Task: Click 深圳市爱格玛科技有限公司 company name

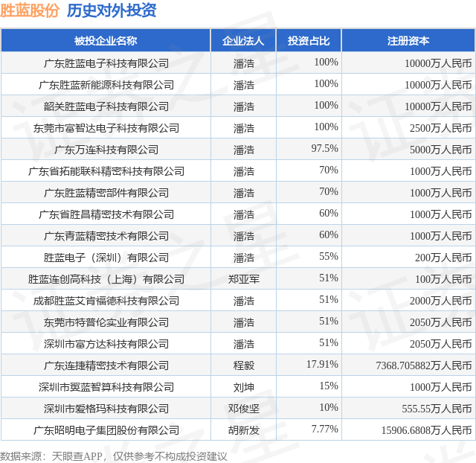Action: [106, 409]
